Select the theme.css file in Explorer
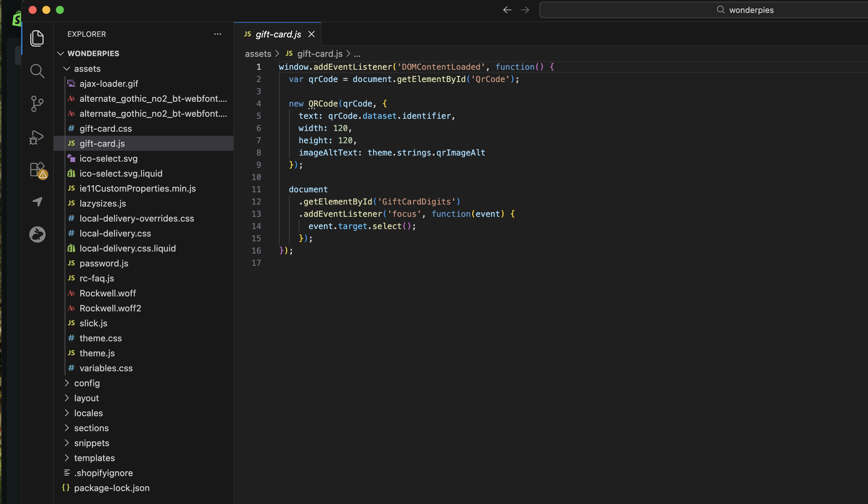Screen dimensions: 868x504 coord(100,338)
